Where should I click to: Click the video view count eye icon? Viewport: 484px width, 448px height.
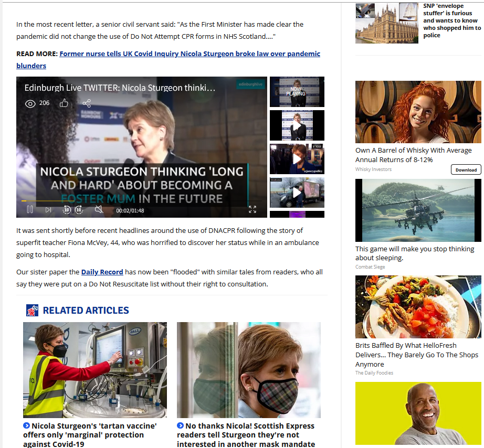click(x=30, y=104)
